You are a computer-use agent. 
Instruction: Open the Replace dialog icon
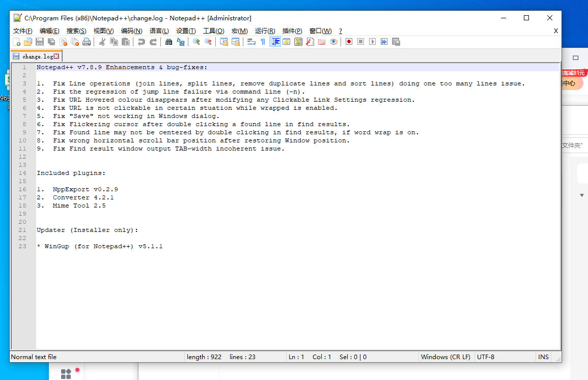180,42
